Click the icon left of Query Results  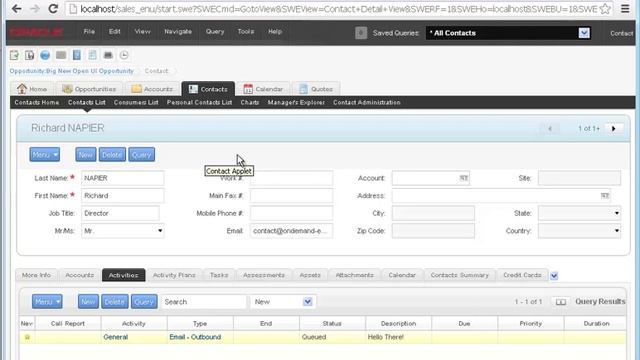pyautogui.click(x=561, y=302)
